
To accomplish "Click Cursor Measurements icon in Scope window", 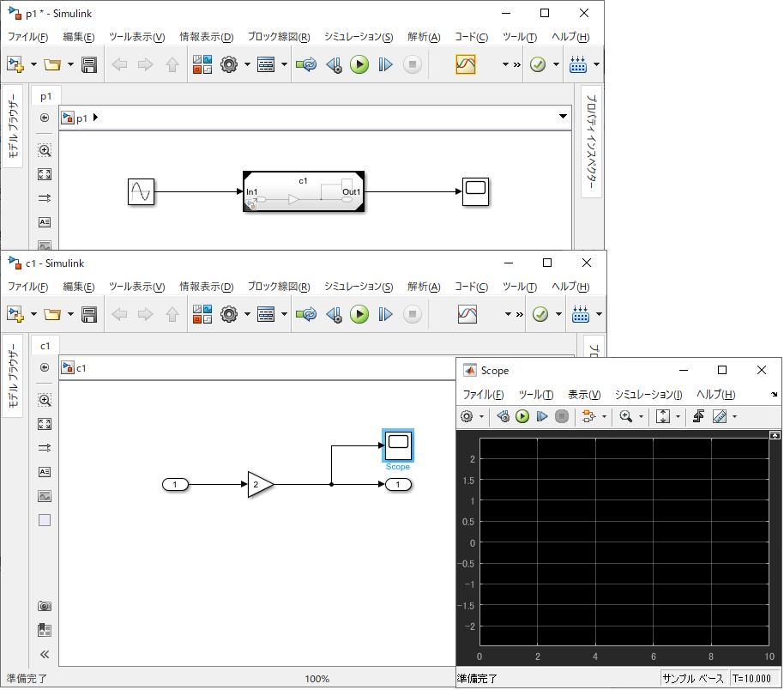I will [x=720, y=416].
